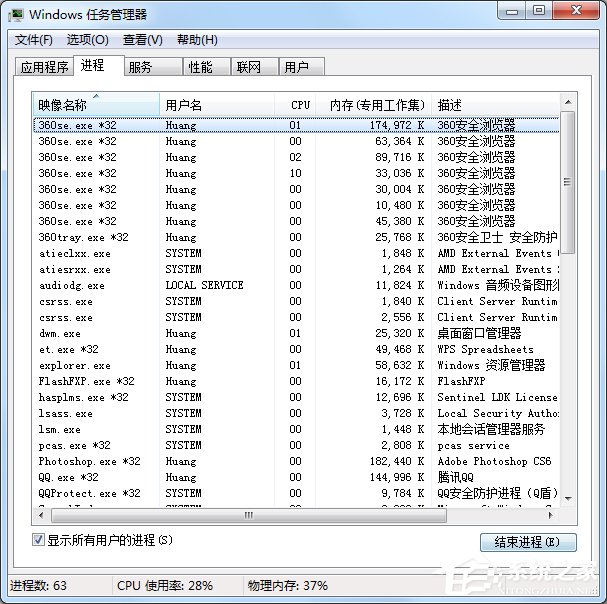The height and width of the screenshot is (604, 607).
Task: Sort by 用户名 column header
Action: pyautogui.click(x=217, y=105)
